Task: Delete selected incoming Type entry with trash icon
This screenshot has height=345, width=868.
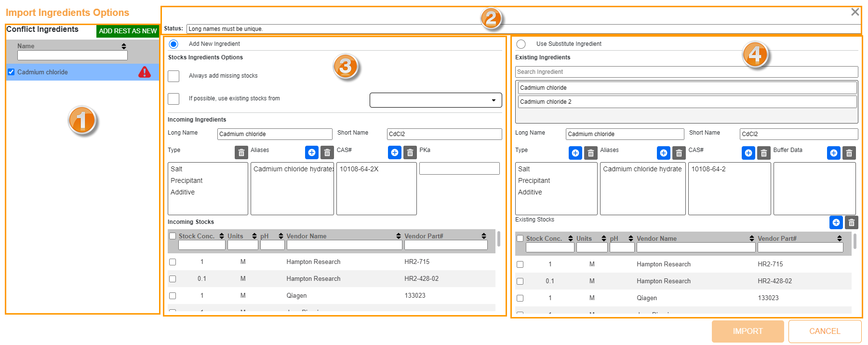Action: pyautogui.click(x=241, y=152)
